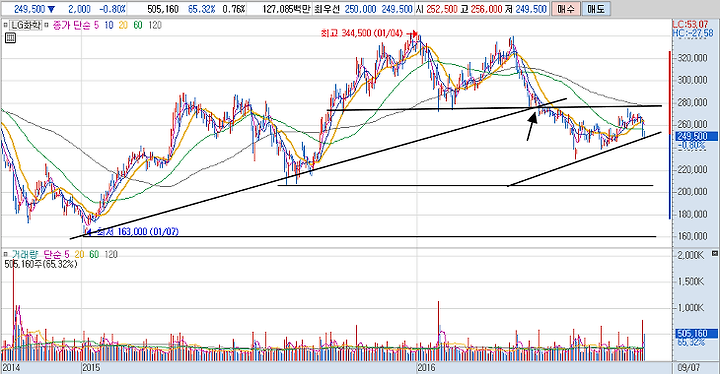The height and width of the screenshot is (374, 720).
Task: Click the 최저 163,000 (01/07) marker
Action: coord(137,232)
